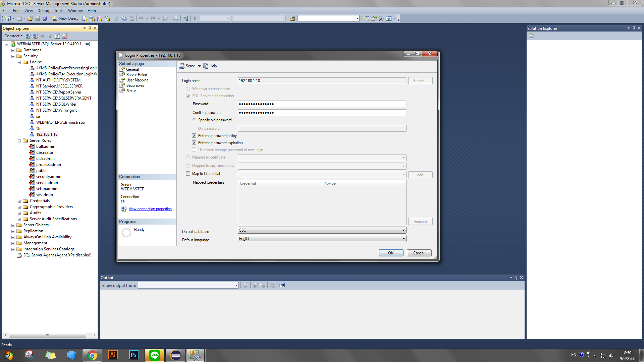The width and height of the screenshot is (644, 362).
Task: Select Mapped to asymmetric key radio button
Action: point(188,166)
